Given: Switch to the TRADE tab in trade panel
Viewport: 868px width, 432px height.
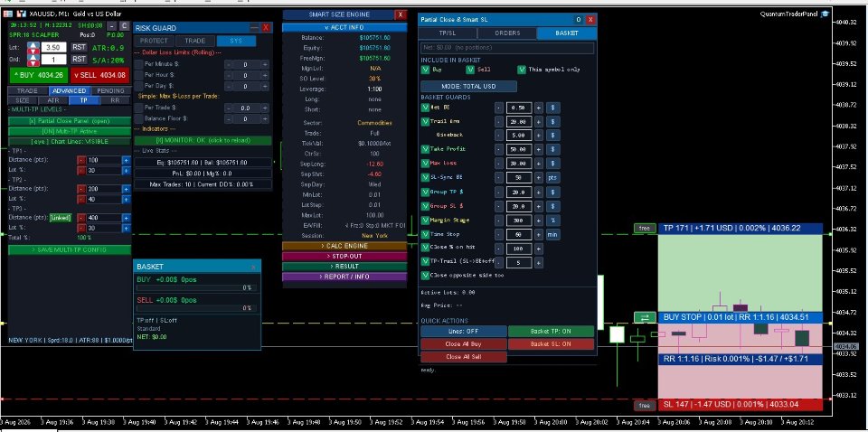Looking at the screenshot, I should tap(27, 90).
